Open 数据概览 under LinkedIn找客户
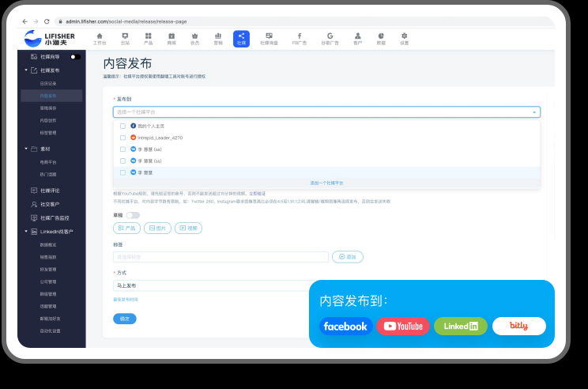Image resolution: width=588 pixels, height=389 pixels. pyautogui.click(x=48, y=244)
